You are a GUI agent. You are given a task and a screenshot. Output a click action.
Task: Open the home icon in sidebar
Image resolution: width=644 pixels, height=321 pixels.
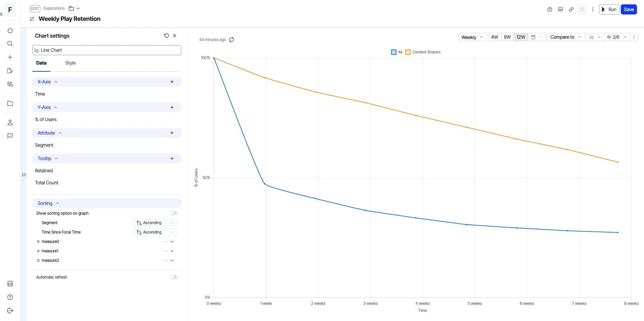(x=10, y=30)
